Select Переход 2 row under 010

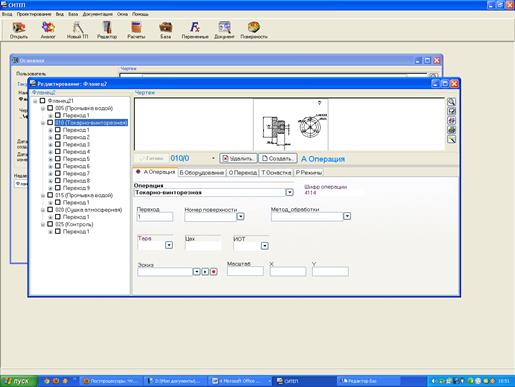76,137
